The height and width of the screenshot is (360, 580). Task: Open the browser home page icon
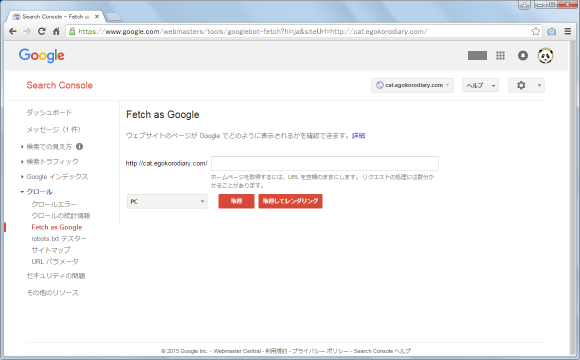(56, 31)
